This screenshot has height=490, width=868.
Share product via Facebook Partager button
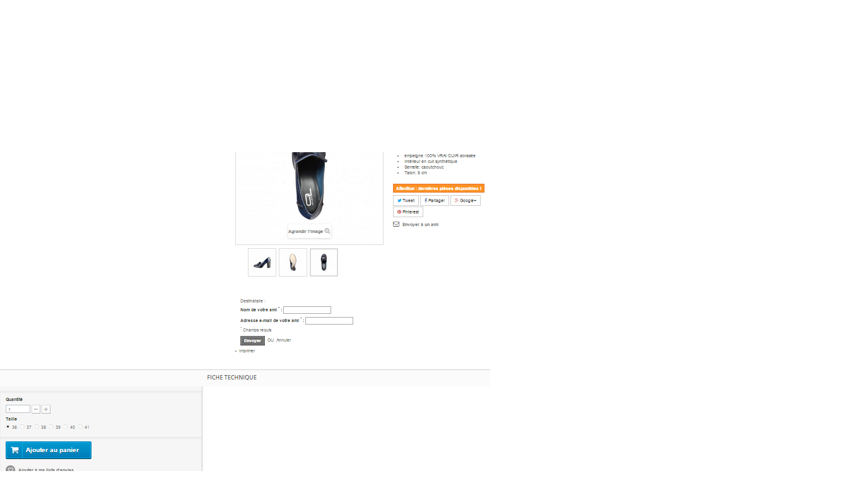click(x=435, y=201)
